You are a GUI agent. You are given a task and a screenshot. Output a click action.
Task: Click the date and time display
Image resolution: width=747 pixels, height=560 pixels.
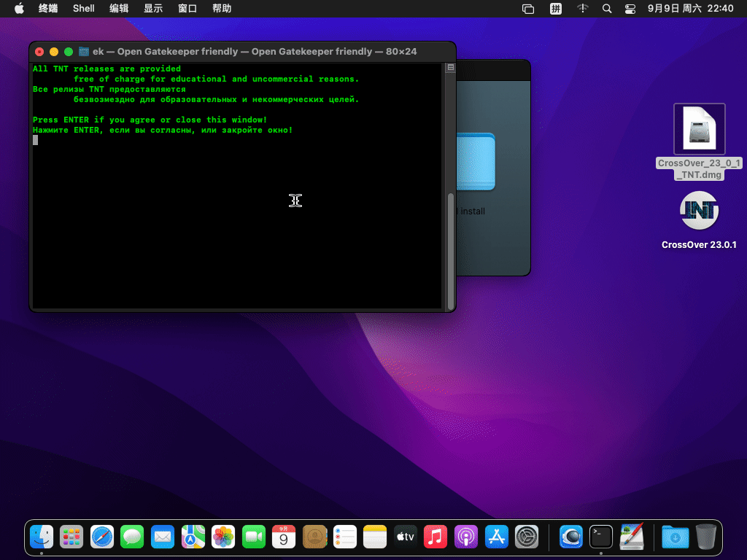pyautogui.click(x=690, y=9)
